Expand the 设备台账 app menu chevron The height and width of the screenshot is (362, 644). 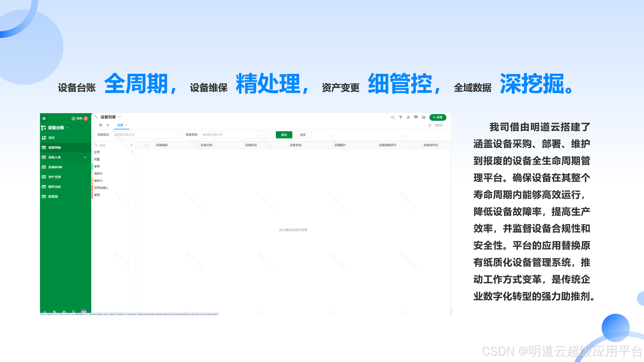pyautogui.click(x=67, y=128)
